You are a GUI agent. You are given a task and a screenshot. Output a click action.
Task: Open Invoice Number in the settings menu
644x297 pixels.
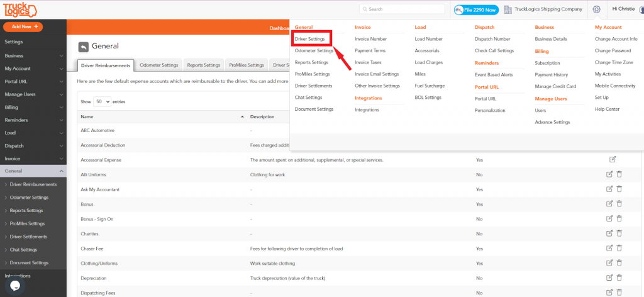click(371, 39)
